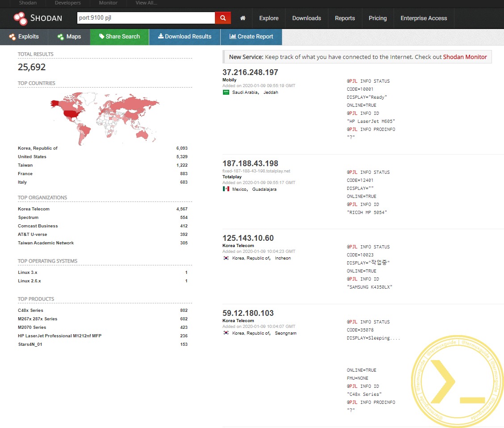Filter by AT&T U-verse organization
Image resolution: width=504 pixels, height=428 pixels.
pos(32,235)
